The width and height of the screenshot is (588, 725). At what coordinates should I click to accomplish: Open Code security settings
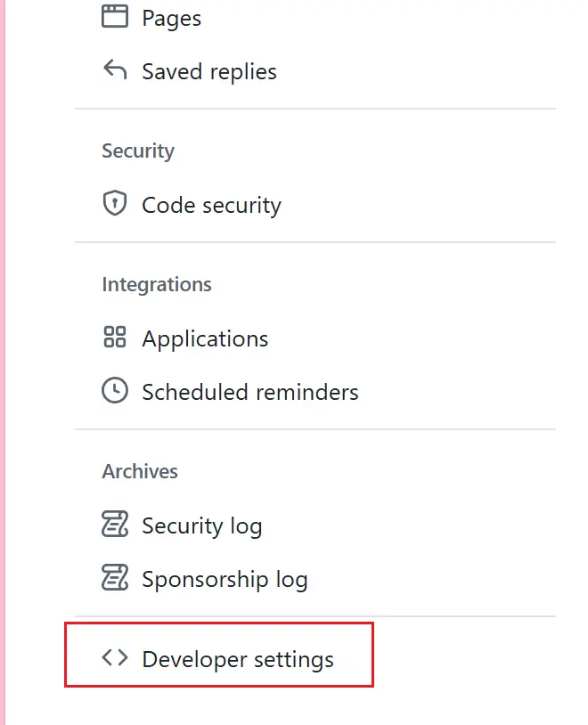coord(211,205)
